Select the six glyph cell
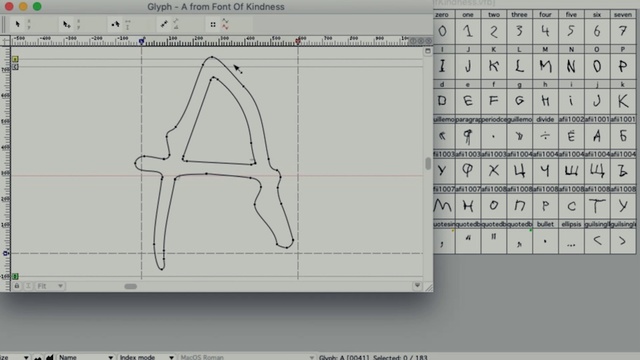The width and height of the screenshot is (640, 360). pos(597,31)
